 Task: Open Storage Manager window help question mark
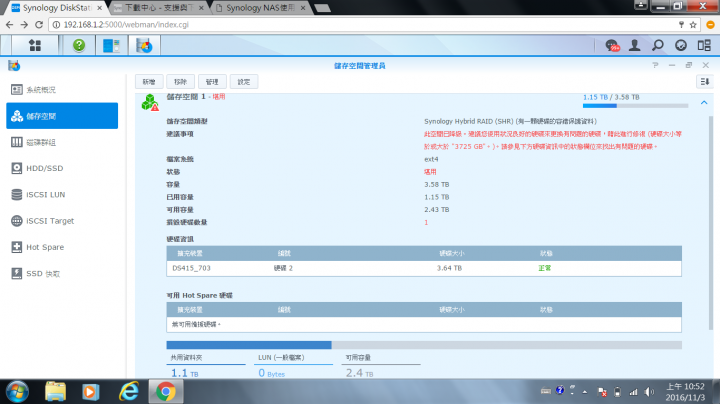coord(655,65)
